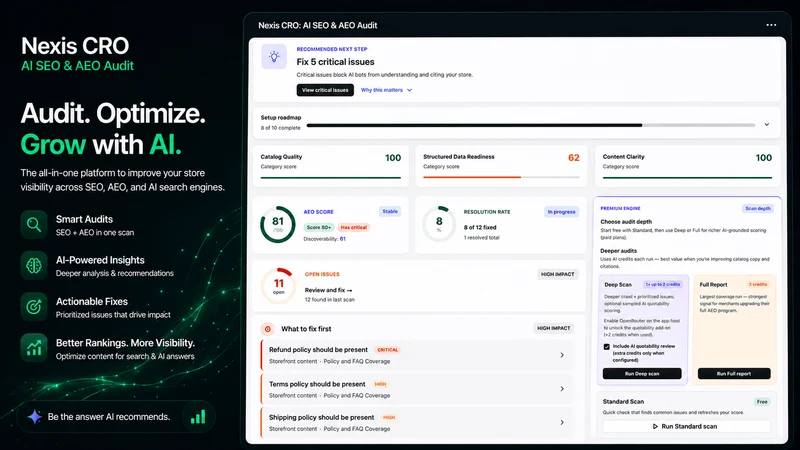This screenshot has width=800, height=450.
Task: Expand the Setup roadmap chevron
Action: coord(766,124)
